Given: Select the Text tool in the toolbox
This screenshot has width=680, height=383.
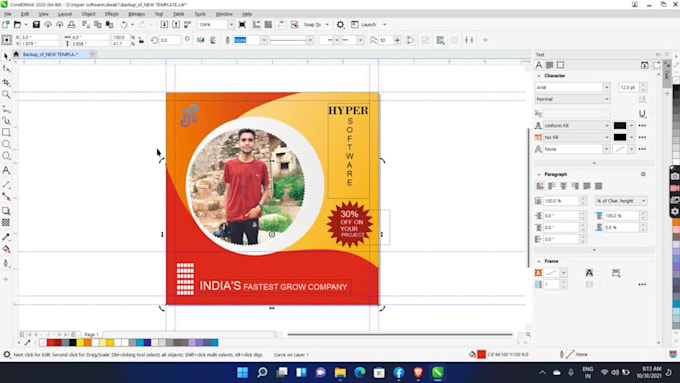Looking at the screenshot, I should [x=6, y=170].
